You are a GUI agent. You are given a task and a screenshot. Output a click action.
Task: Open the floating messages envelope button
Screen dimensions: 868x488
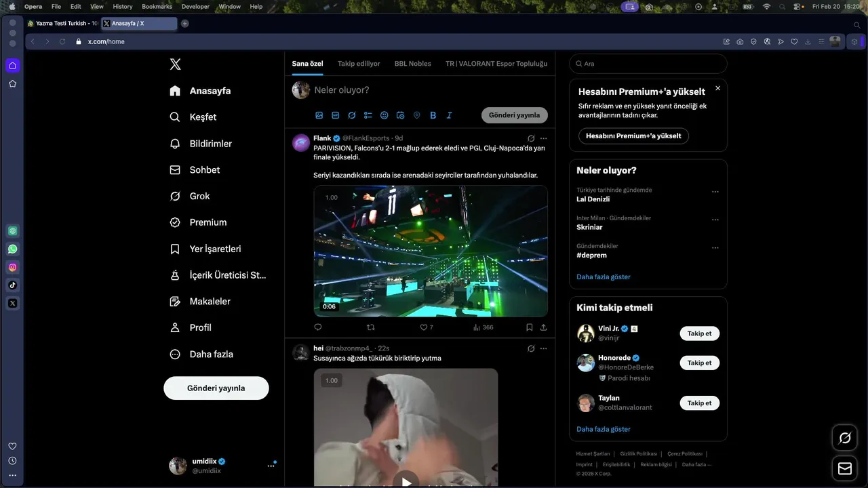point(845,468)
